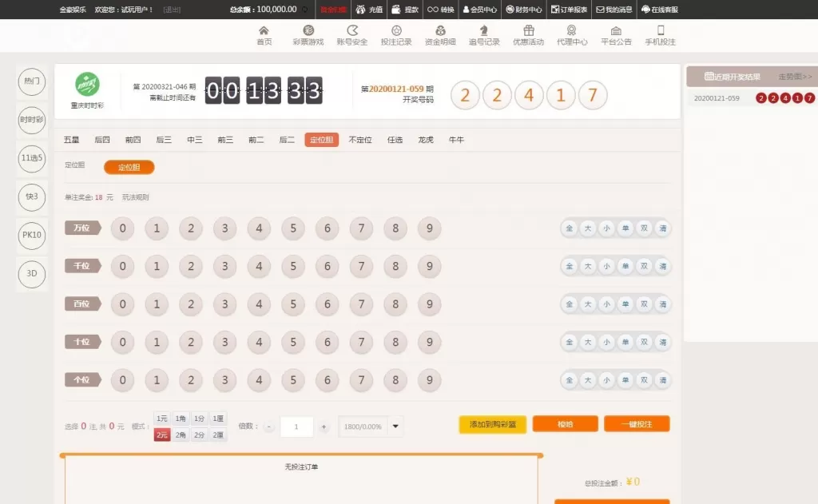Select 单 (odd) for the 千位 row

point(625,266)
